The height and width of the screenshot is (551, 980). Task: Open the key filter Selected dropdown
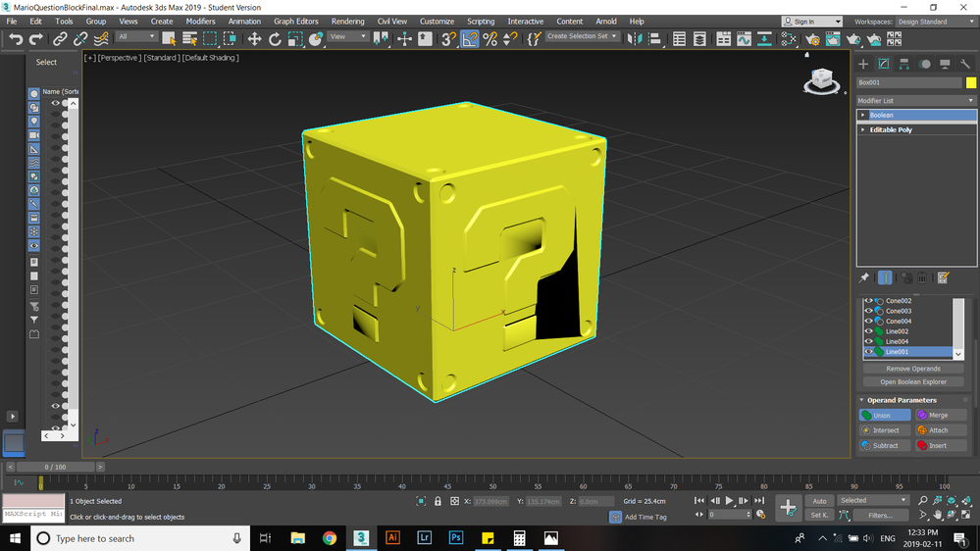coord(873,500)
